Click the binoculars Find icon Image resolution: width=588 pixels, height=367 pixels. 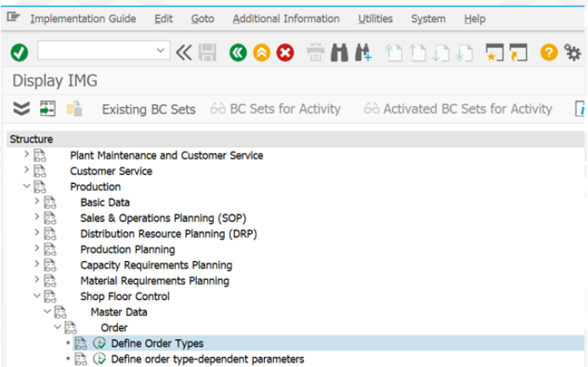click(x=339, y=53)
